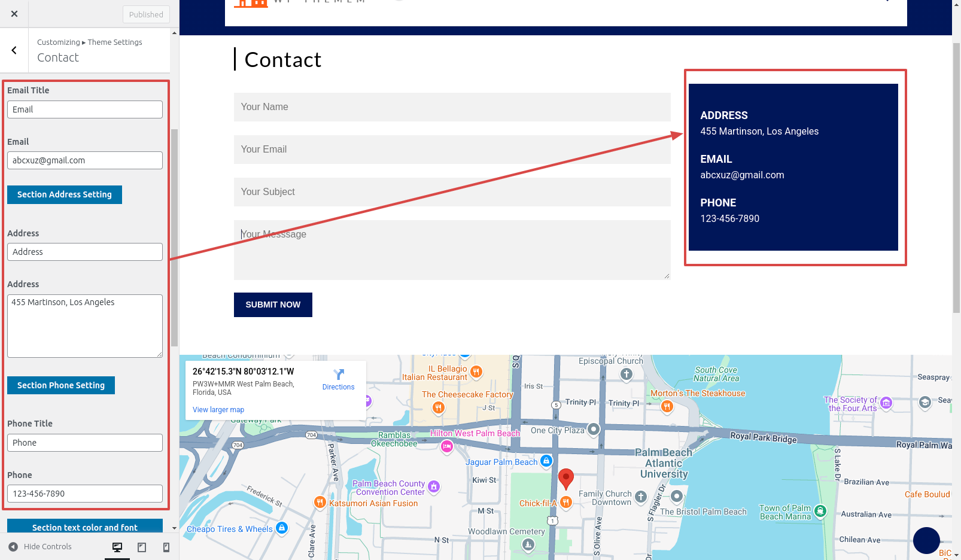
Task: Click The Society of the Four Arts marker
Action: (x=887, y=403)
